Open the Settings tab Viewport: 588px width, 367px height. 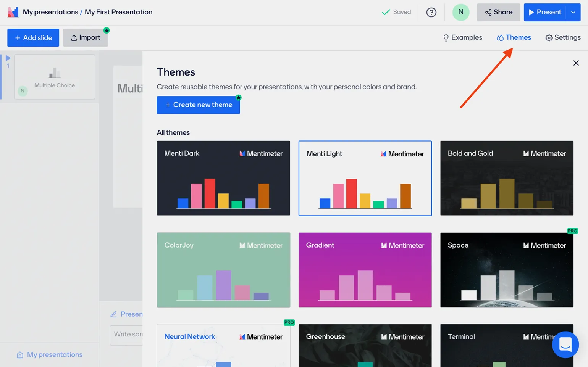tap(563, 37)
